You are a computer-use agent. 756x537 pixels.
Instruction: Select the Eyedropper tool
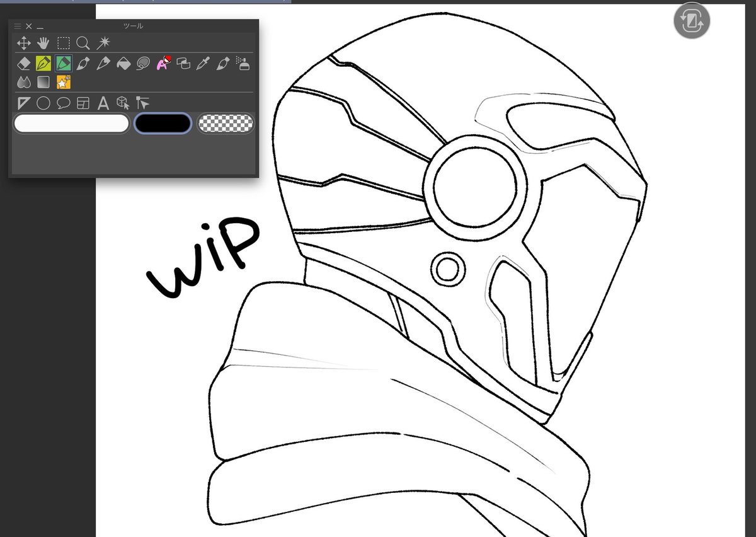(x=203, y=63)
